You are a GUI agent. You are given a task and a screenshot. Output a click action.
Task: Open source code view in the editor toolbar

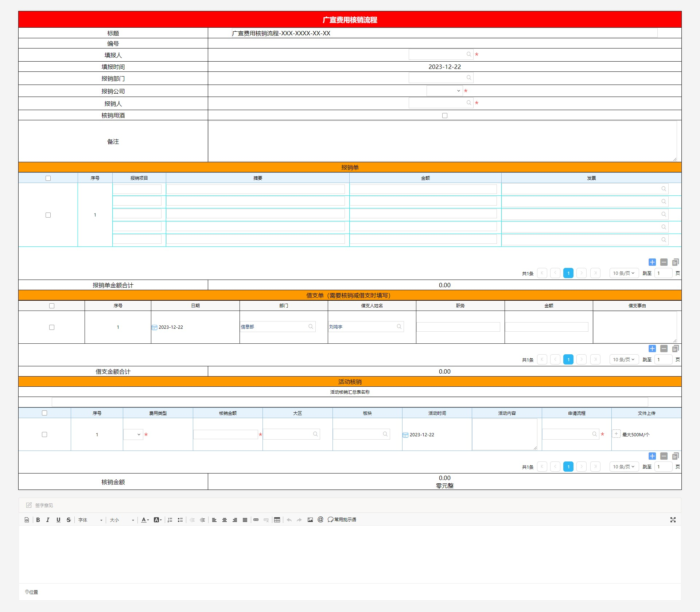[27, 520]
